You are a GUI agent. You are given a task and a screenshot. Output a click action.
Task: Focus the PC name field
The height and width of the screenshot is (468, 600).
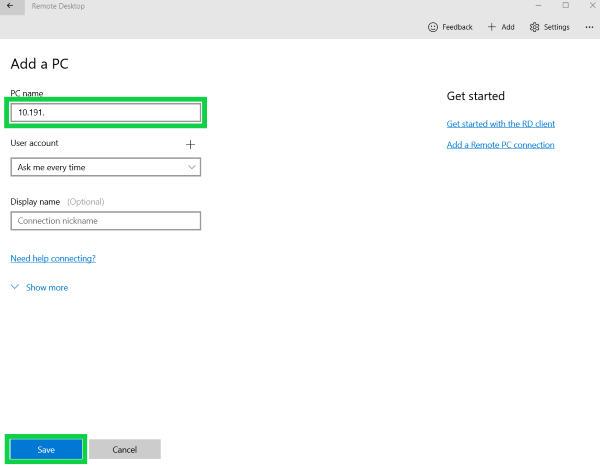(105, 113)
